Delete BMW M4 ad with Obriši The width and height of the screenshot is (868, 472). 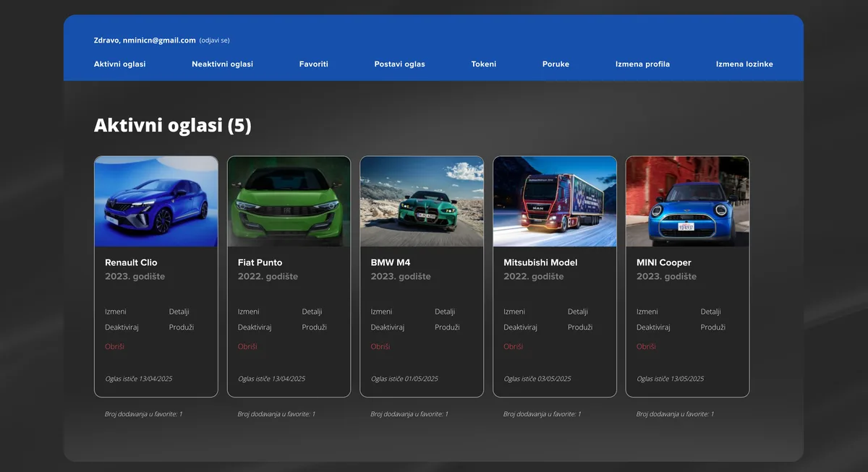pyautogui.click(x=380, y=347)
